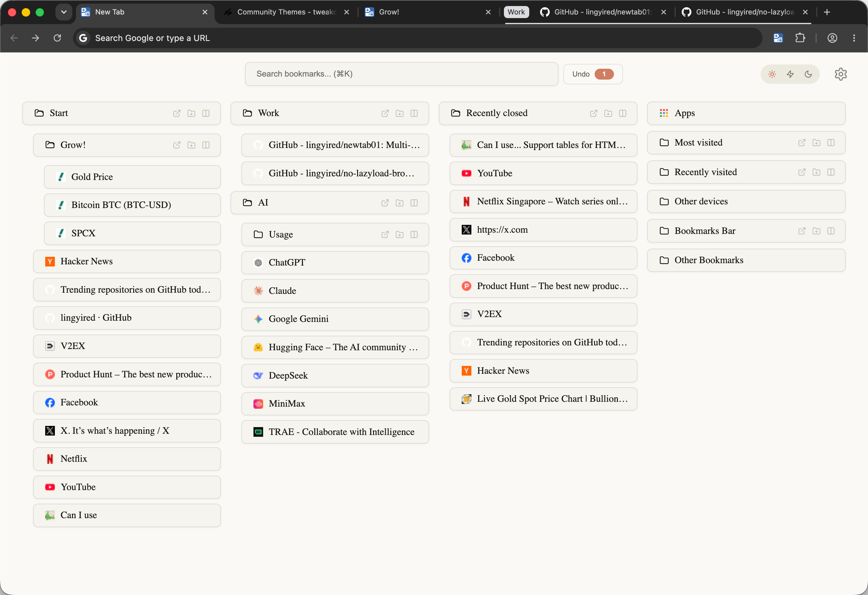
Task: Switch to the GitHub lingyired/no-lazyload tab
Action: tap(744, 12)
